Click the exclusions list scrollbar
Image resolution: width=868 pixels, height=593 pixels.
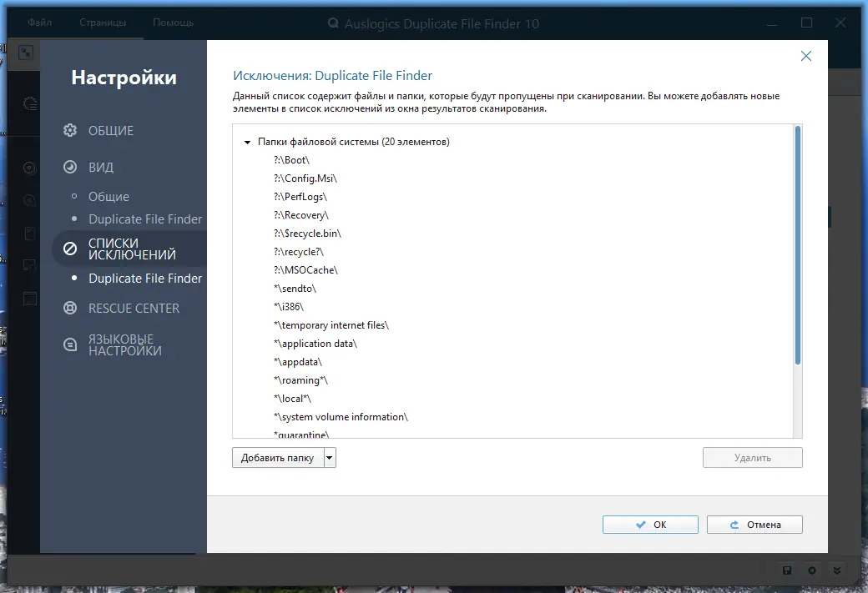798,245
